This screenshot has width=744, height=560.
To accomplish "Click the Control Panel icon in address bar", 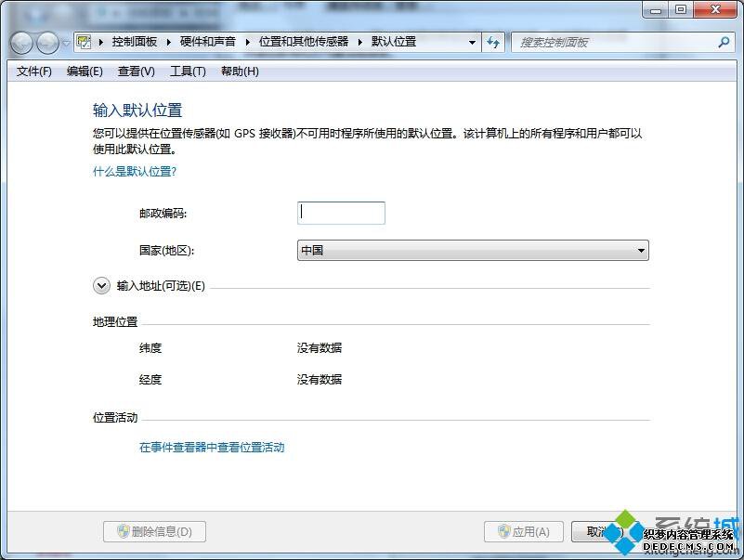I will coord(84,42).
